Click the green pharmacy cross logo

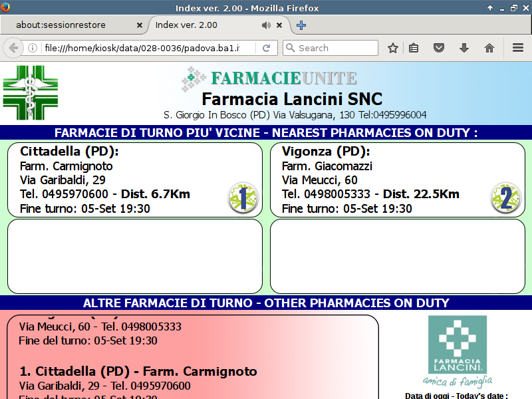(x=31, y=92)
